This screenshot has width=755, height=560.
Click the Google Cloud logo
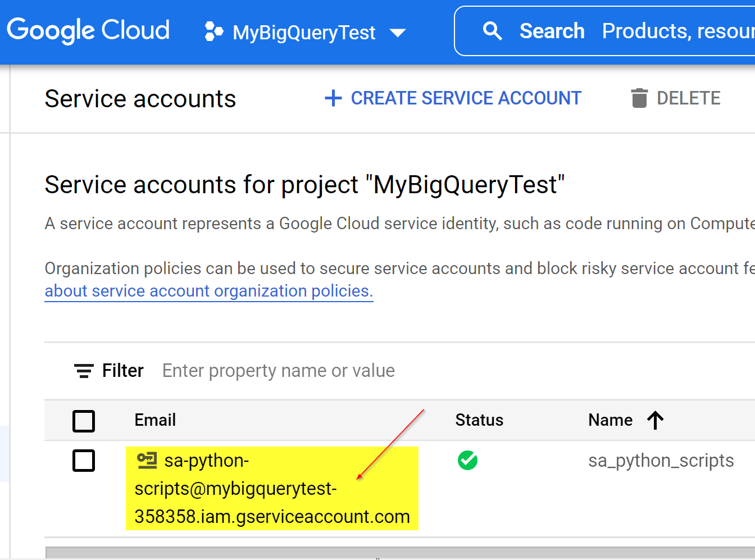tap(88, 30)
